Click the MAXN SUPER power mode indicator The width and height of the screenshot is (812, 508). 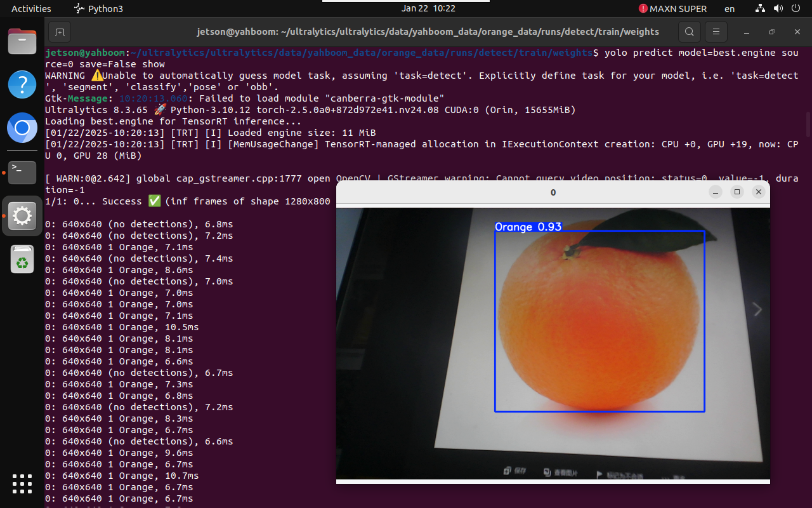pyautogui.click(x=673, y=9)
